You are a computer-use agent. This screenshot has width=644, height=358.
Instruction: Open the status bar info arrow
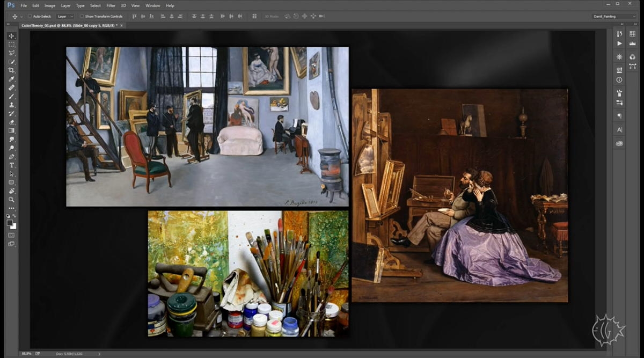point(99,354)
